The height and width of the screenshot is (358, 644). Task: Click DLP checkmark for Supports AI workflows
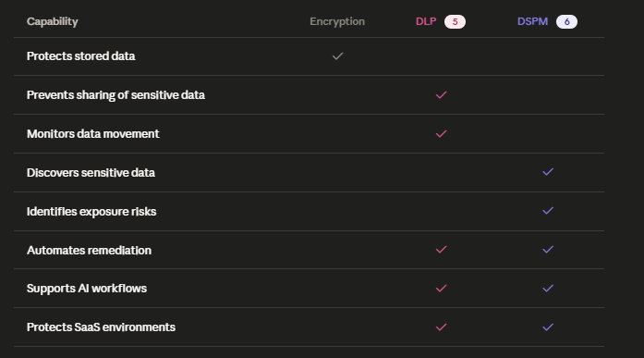[441, 289]
